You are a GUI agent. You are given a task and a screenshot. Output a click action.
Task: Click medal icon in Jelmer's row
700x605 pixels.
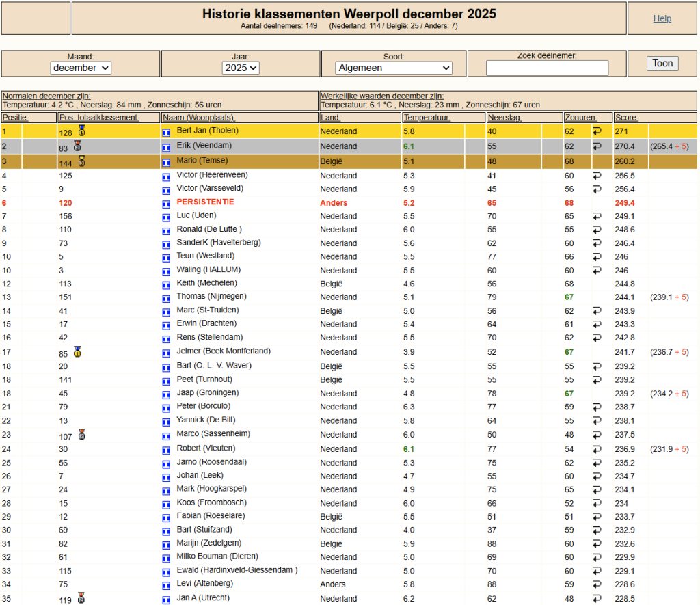click(x=78, y=351)
